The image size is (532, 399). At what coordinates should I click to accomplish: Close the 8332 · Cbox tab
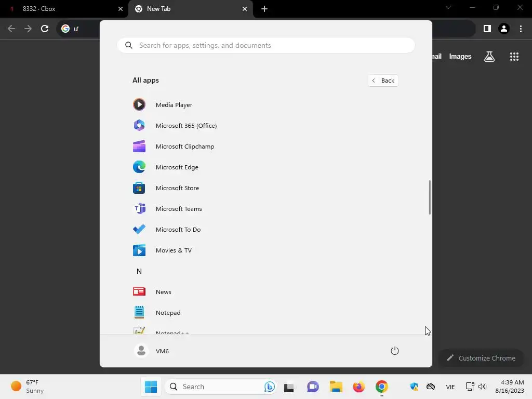click(x=120, y=9)
